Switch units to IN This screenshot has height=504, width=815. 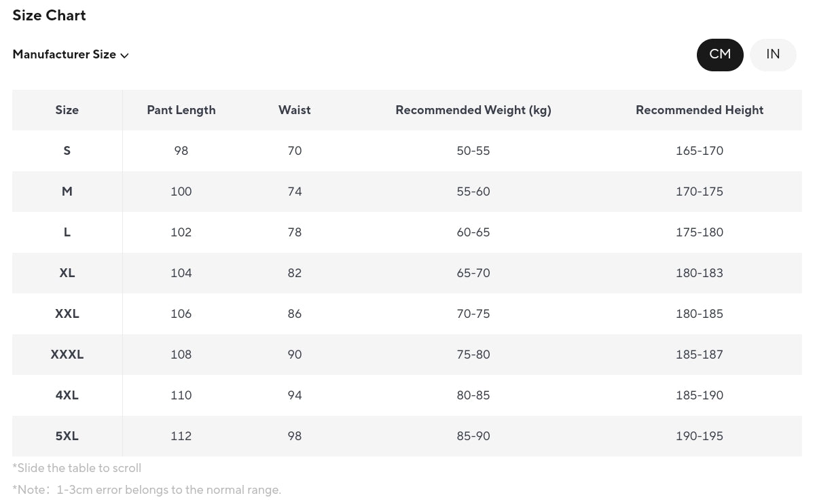click(773, 54)
